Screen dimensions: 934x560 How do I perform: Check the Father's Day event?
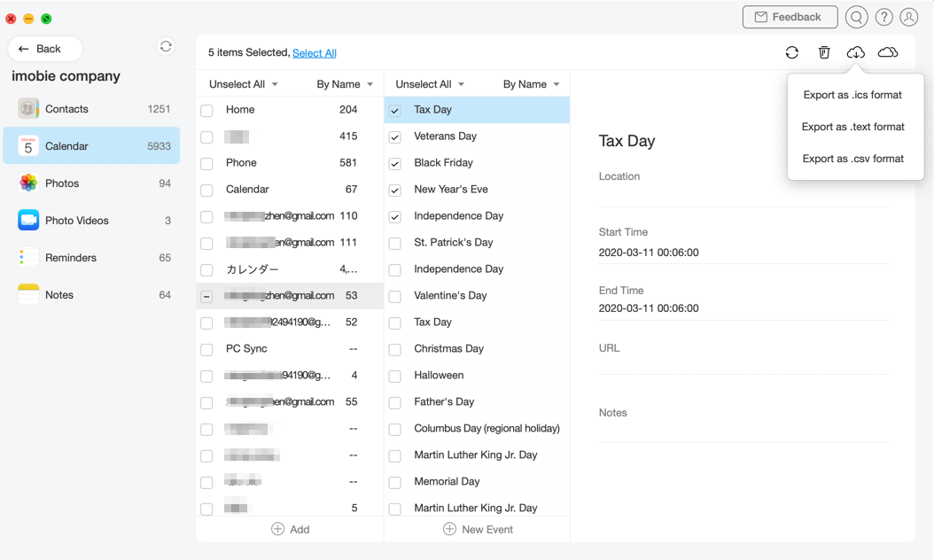point(395,403)
